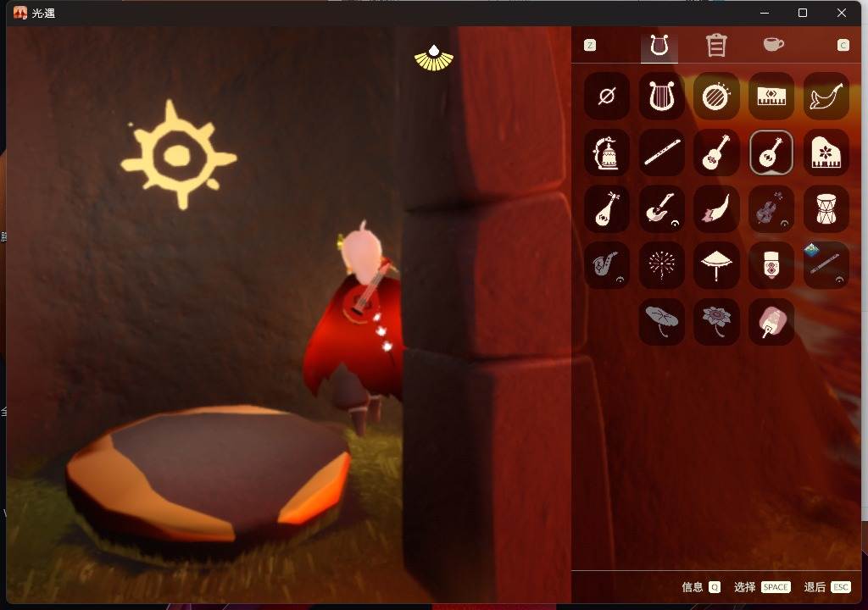Select the flute with blue gem badge
This screenshot has height=610, width=868.
(x=826, y=265)
